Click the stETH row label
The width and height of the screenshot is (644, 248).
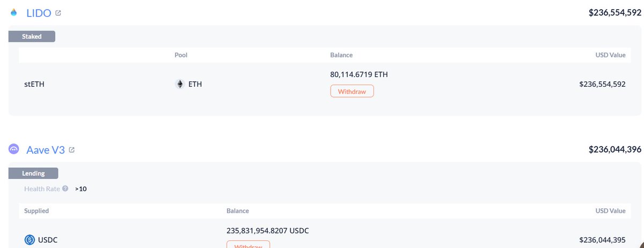click(34, 84)
